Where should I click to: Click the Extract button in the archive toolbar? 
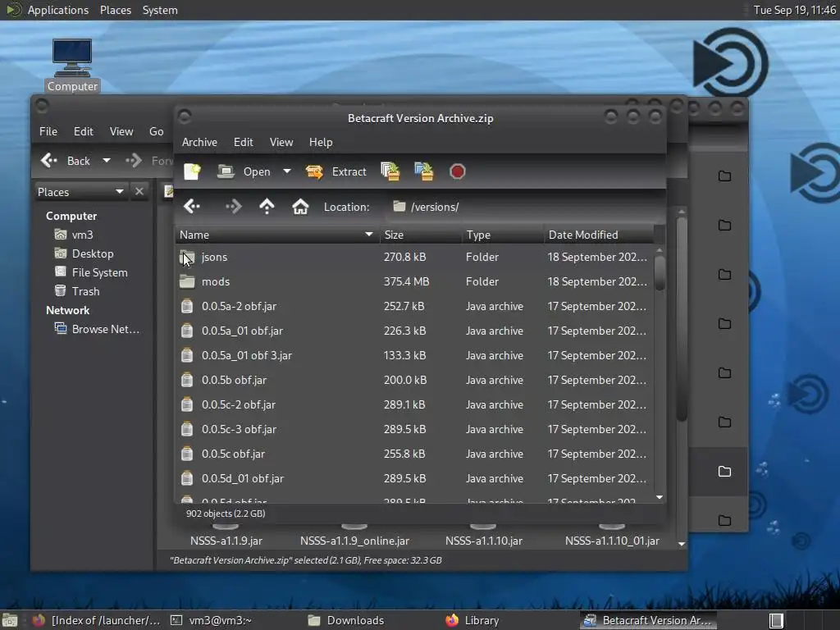click(336, 171)
